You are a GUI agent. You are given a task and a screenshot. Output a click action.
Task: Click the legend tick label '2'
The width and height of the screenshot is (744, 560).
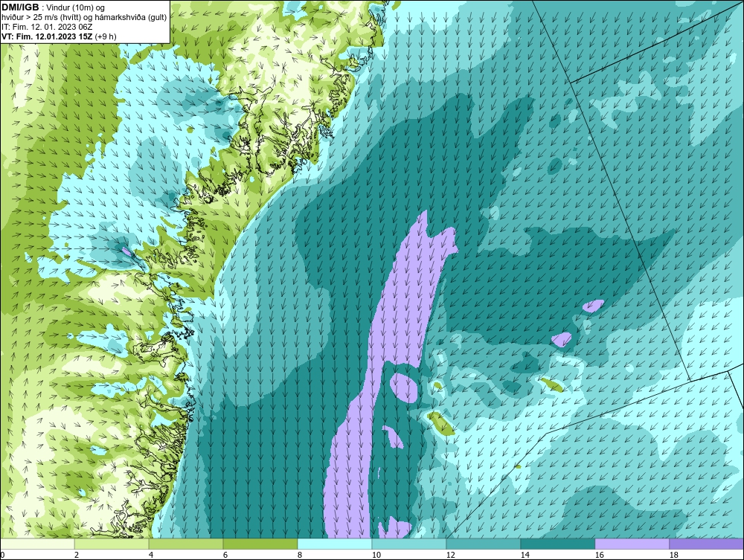77,555
